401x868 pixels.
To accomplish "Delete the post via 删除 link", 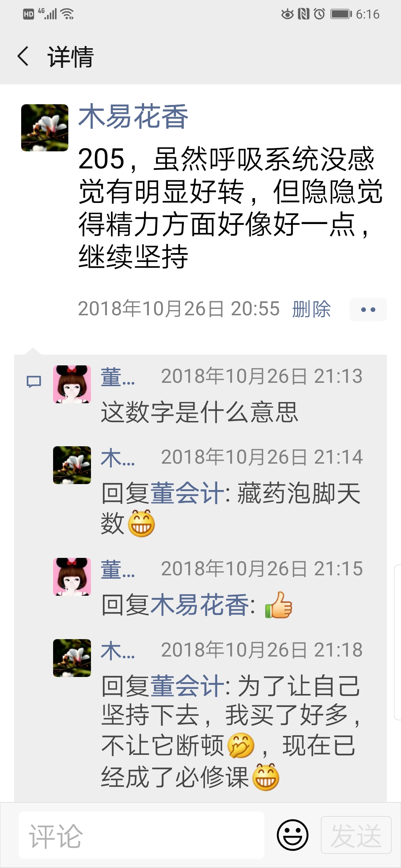I will click(311, 309).
